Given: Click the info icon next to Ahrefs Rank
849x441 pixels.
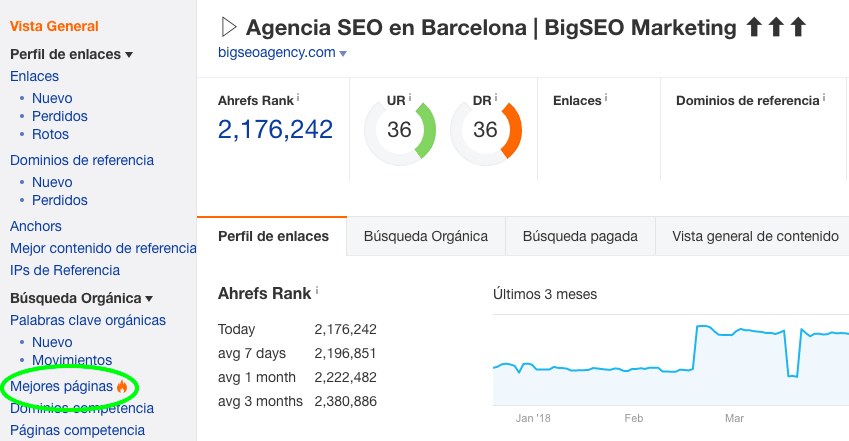Looking at the screenshot, I should pyautogui.click(x=298, y=98).
